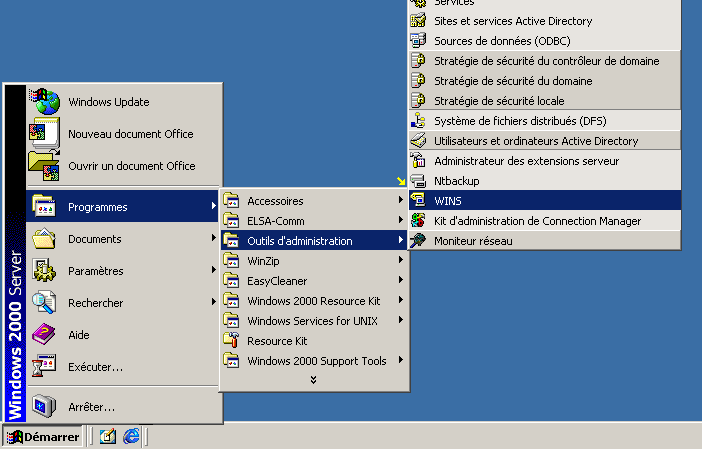This screenshot has width=702, height=449.
Task: Open Windows Services for UNIX folder
Action: pos(313,321)
